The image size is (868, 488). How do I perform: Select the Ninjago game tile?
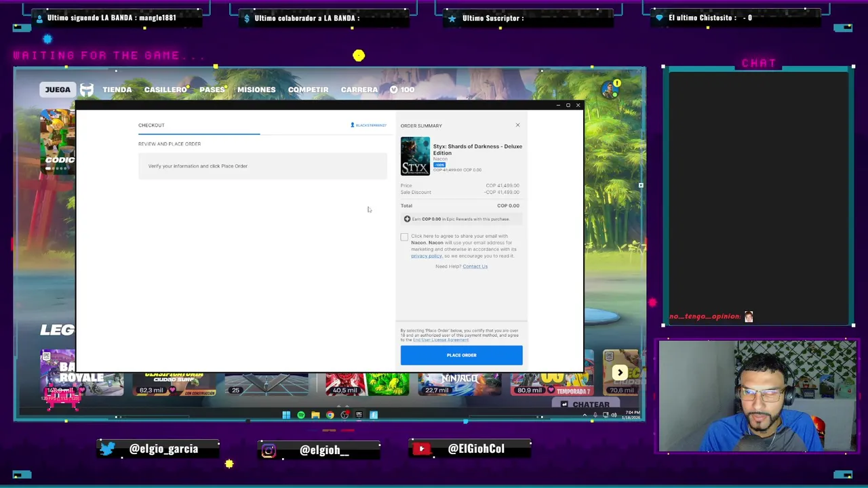459,384
